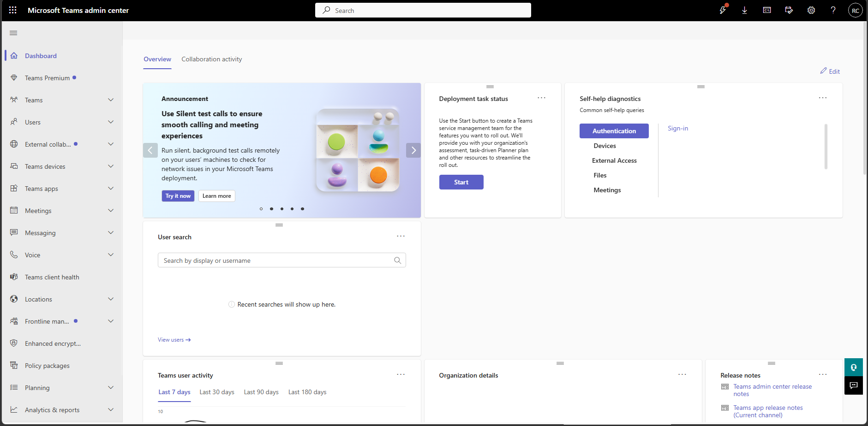
Task: Expand the Voice chevron
Action: 111,255
